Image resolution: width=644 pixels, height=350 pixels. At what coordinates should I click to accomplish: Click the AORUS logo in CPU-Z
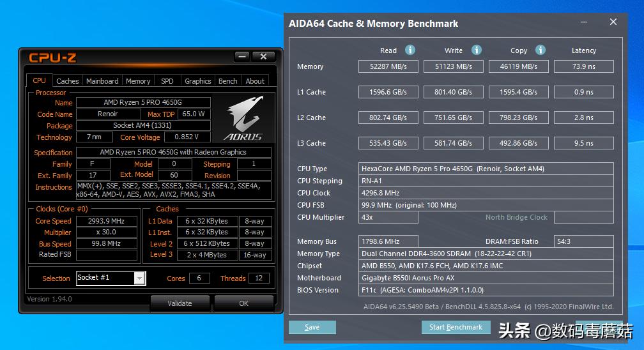click(243, 119)
